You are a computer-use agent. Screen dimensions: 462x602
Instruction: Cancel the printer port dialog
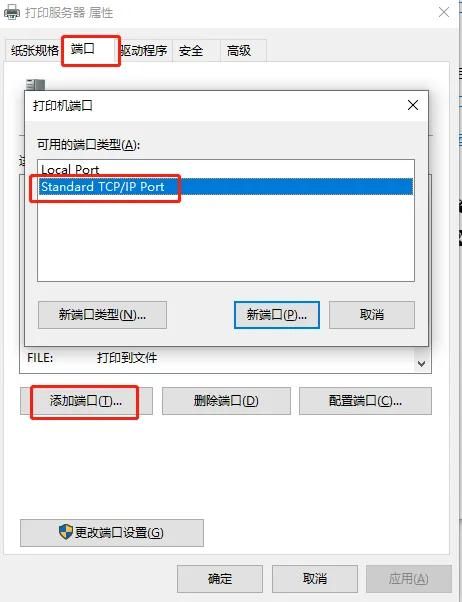coord(372,315)
